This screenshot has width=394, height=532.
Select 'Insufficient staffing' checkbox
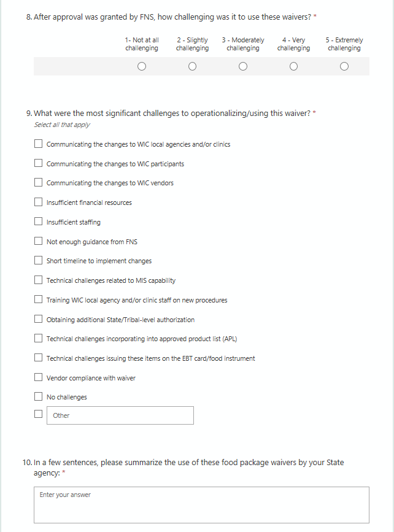38,222
